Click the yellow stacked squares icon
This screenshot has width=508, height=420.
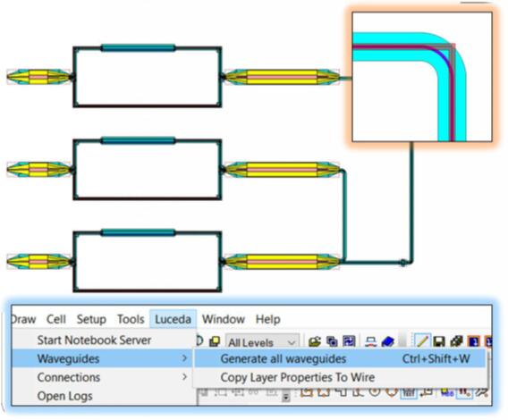[214, 341]
